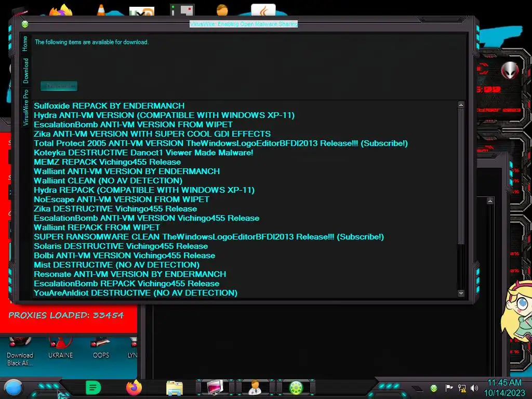Select the Download Black Ali... desktop icon
The height and width of the screenshot is (399, 532).
click(20, 352)
